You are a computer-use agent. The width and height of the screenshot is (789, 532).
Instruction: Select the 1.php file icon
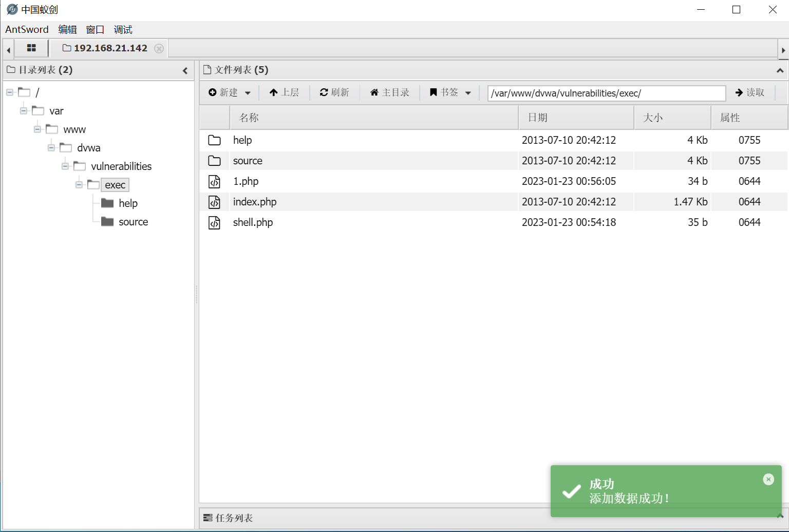pyautogui.click(x=215, y=181)
